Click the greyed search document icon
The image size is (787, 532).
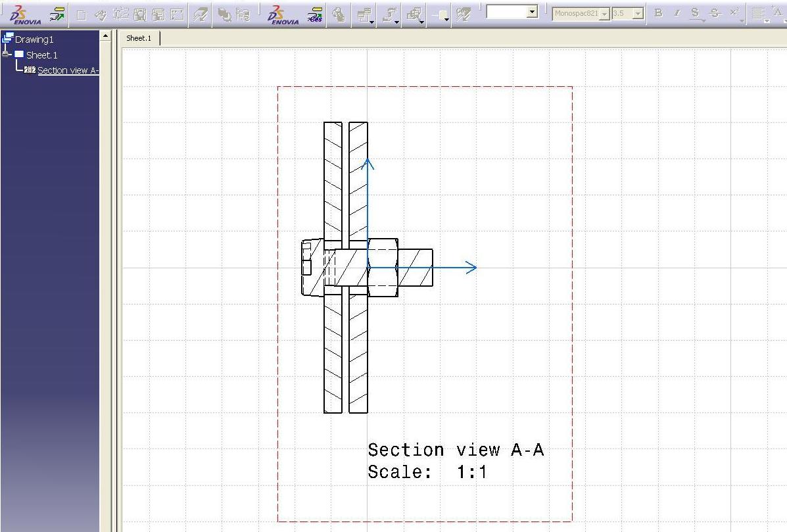(x=139, y=15)
